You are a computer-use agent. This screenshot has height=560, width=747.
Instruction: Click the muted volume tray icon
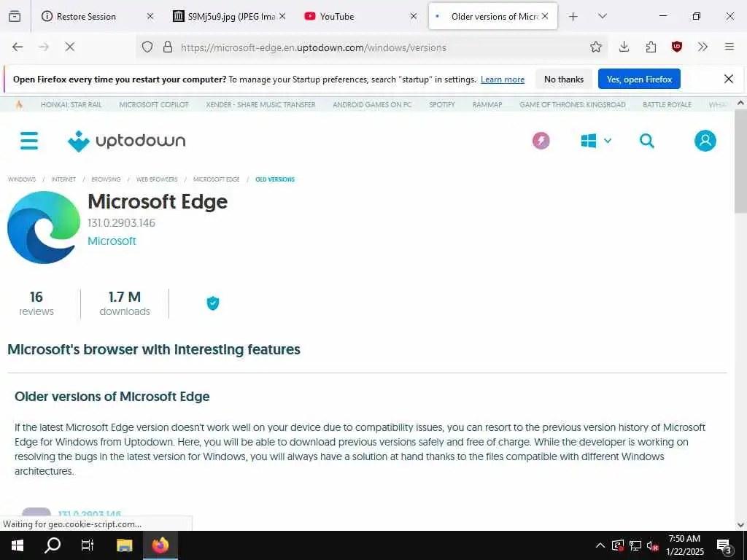[x=653, y=545]
